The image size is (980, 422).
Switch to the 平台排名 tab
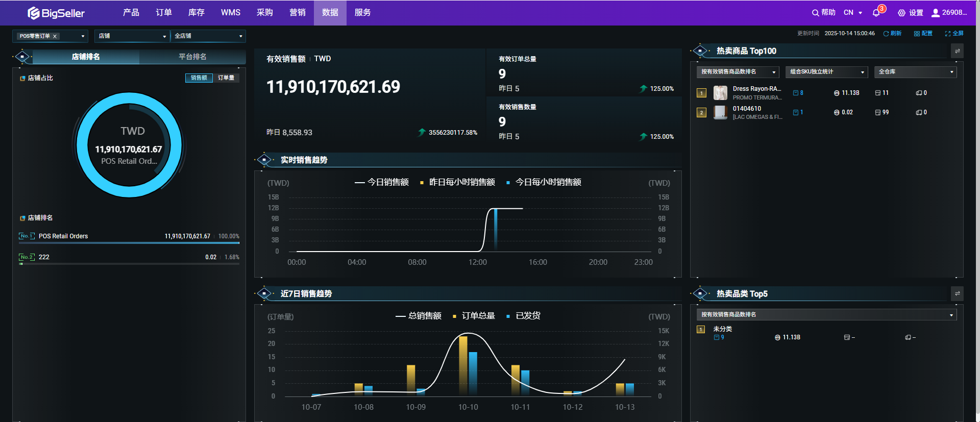192,57
